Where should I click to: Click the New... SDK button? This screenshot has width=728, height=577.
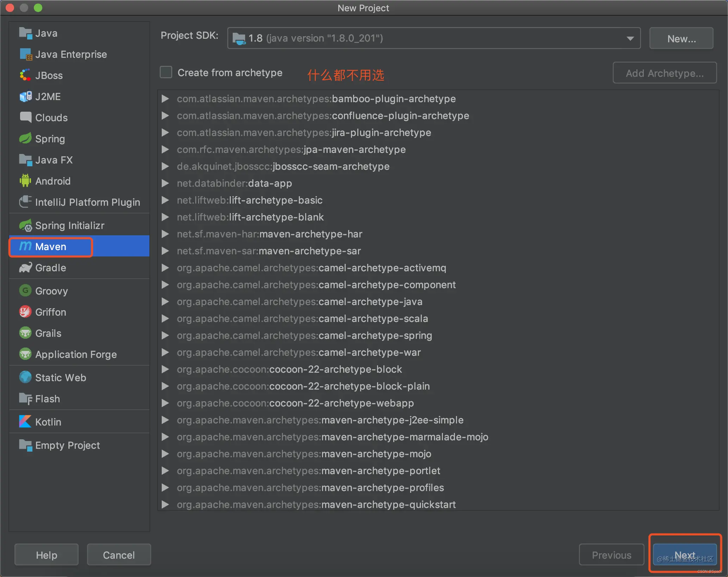click(681, 38)
